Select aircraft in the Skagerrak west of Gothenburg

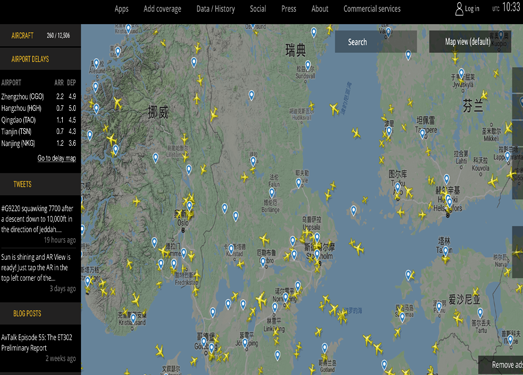click(x=159, y=351)
